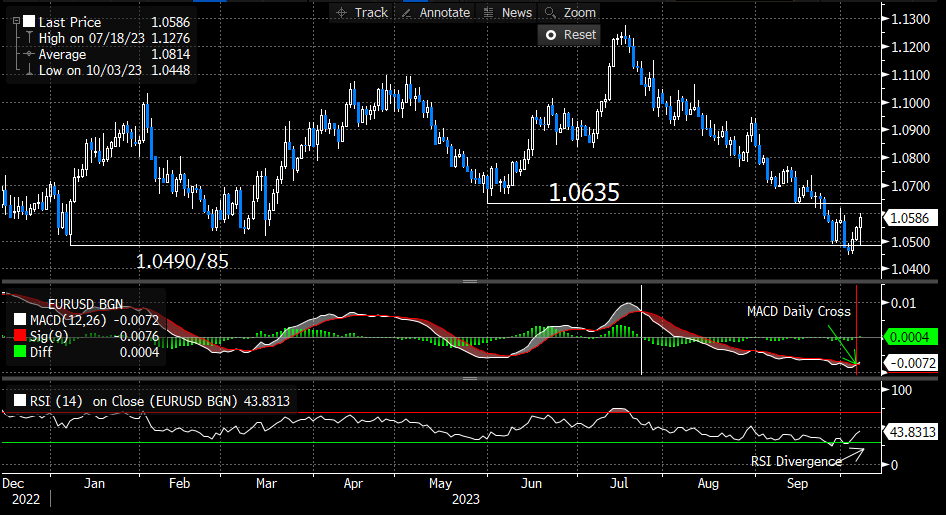The image size is (946, 515).
Task: Click the Sig(9) -0.0076 legend label
Action: 94,336
